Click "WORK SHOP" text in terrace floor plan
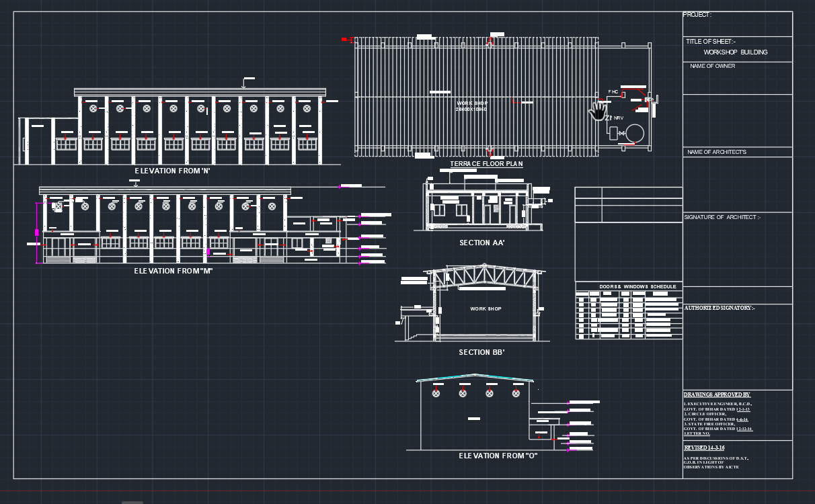This screenshot has height=504, width=815. coord(472,103)
